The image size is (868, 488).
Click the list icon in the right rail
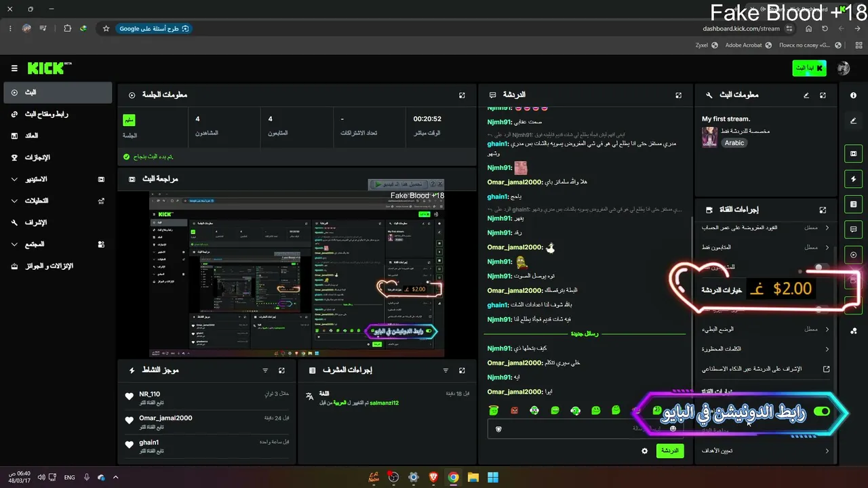[x=853, y=204]
